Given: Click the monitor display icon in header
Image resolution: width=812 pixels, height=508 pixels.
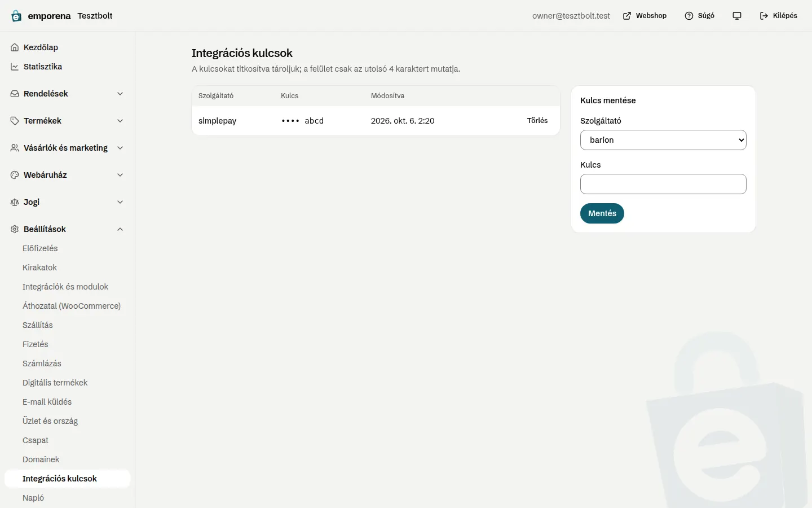Looking at the screenshot, I should click(x=737, y=16).
